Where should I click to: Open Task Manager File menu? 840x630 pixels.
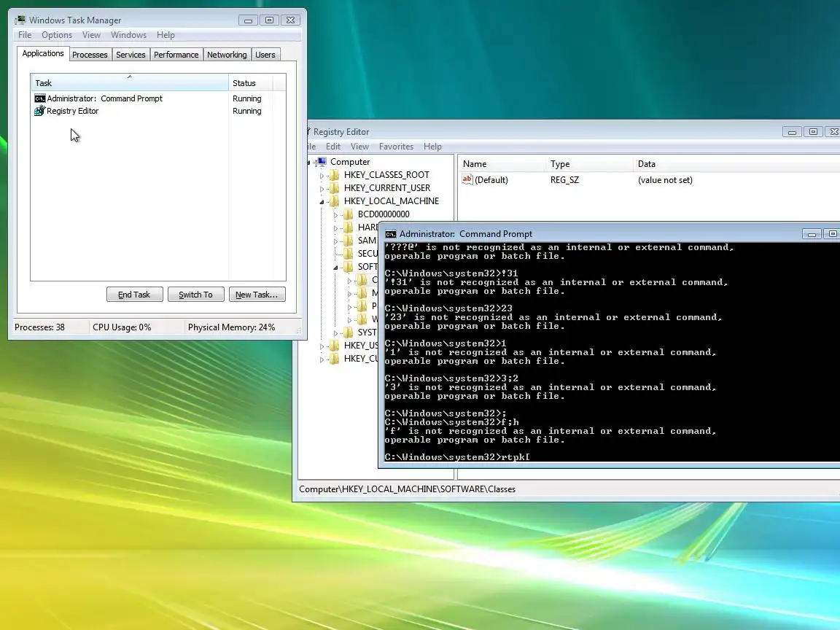tap(25, 35)
